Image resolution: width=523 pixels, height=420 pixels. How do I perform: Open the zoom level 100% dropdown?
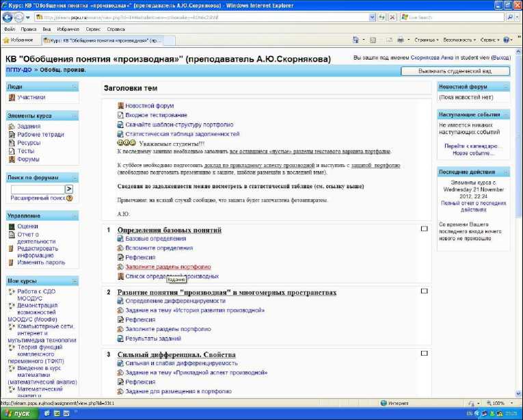tap(511, 404)
